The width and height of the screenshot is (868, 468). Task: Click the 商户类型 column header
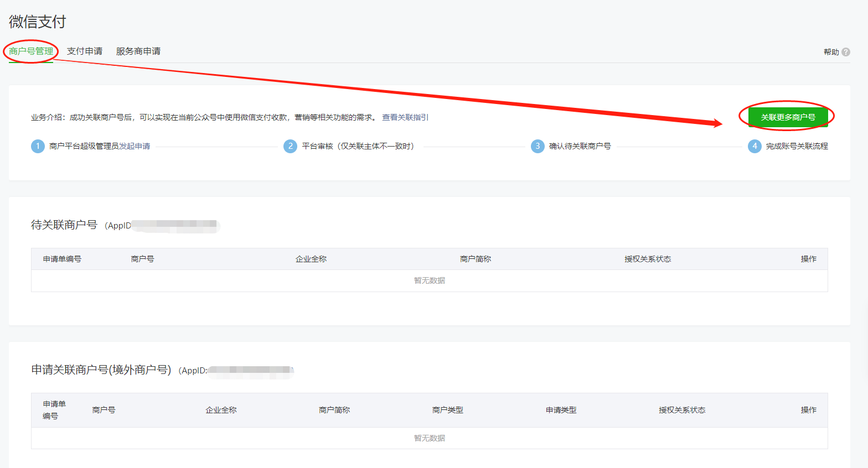(x=448, y=410)
